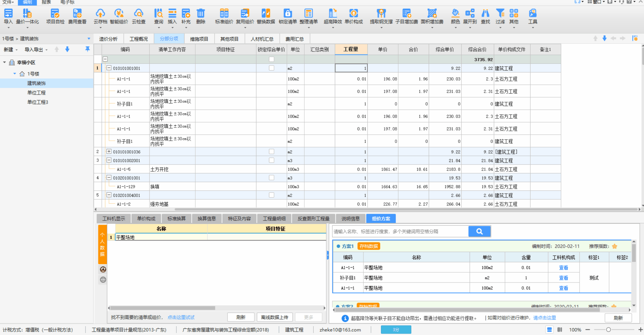Click the pin icon in project panel
Image resolution: width=644 pixels, height=335 pixels.
87,49
